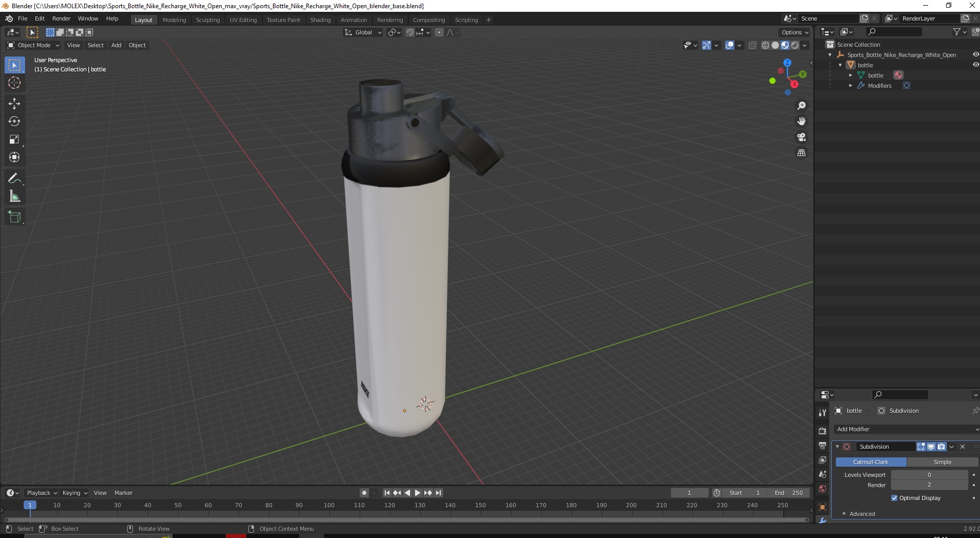This screenshot has height=538, width=980.
Task: Click the Z axis on navigation gizmo
Action: (x=787, y=63)
